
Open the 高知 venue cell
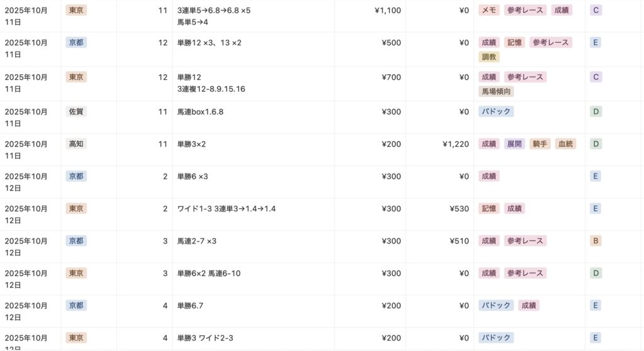point(76,144)
